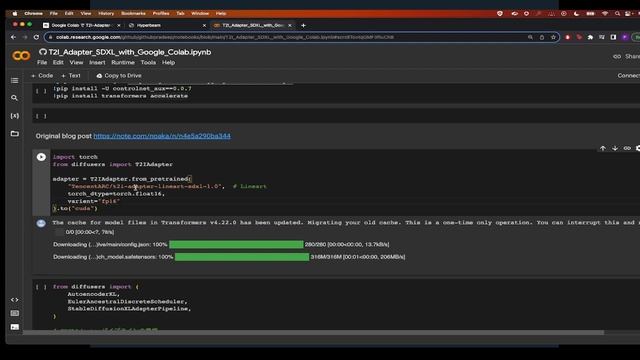Image resolution: width=640 pixels, height=360 pixels.
Task: Open a new Chrome tab
Action: [x=303, y=25]
